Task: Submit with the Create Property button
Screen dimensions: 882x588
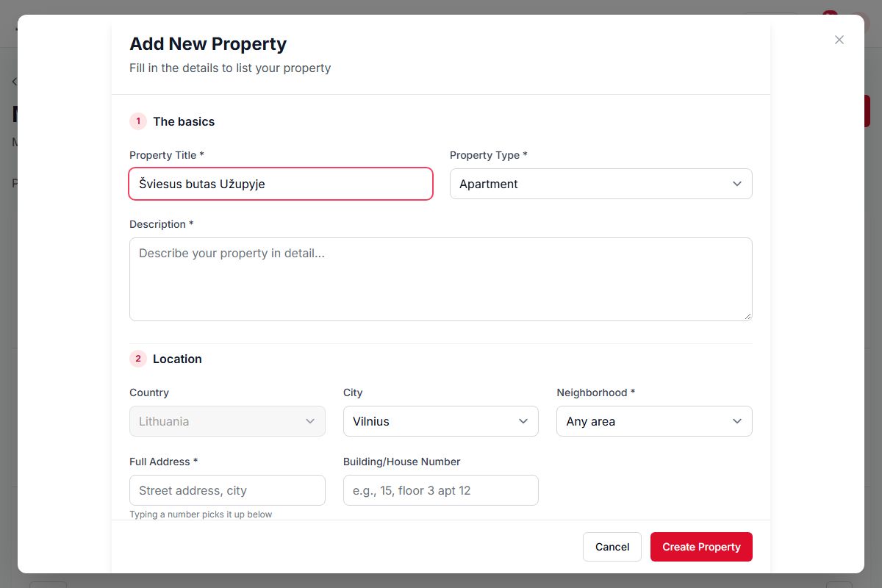Action: coord(701,547)
